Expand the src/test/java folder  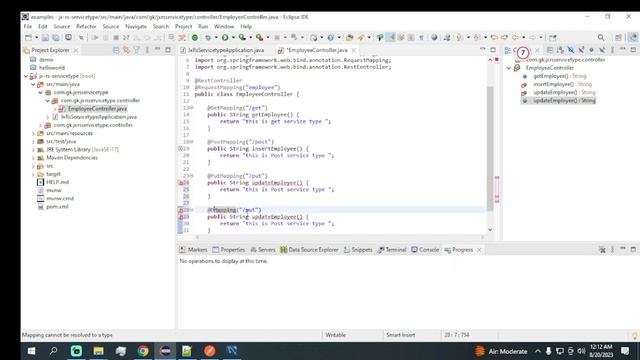click(33, 141)
